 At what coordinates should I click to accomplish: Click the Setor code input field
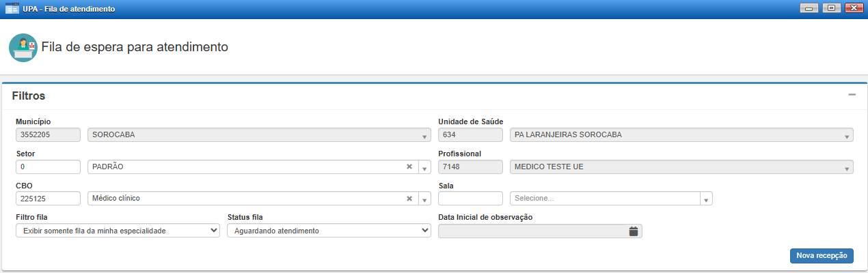coord(49,167)
